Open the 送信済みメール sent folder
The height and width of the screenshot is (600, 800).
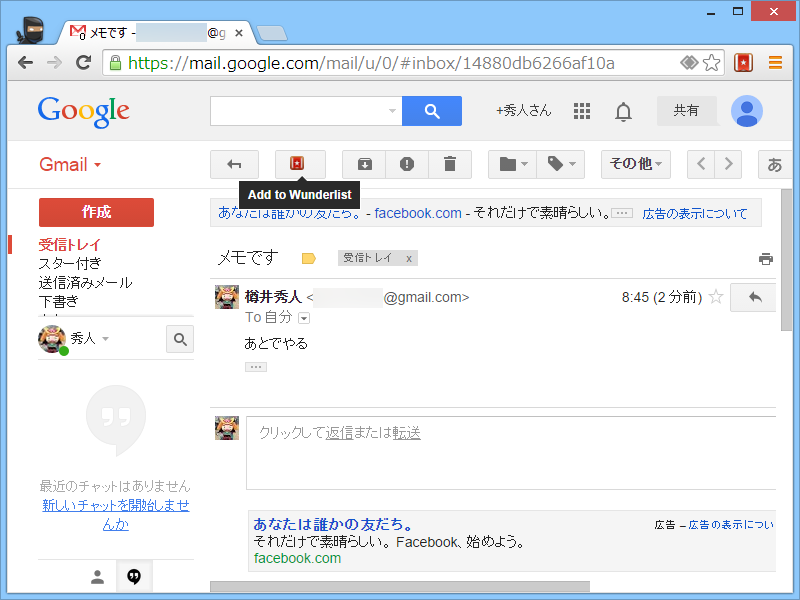tap(85, 282)
